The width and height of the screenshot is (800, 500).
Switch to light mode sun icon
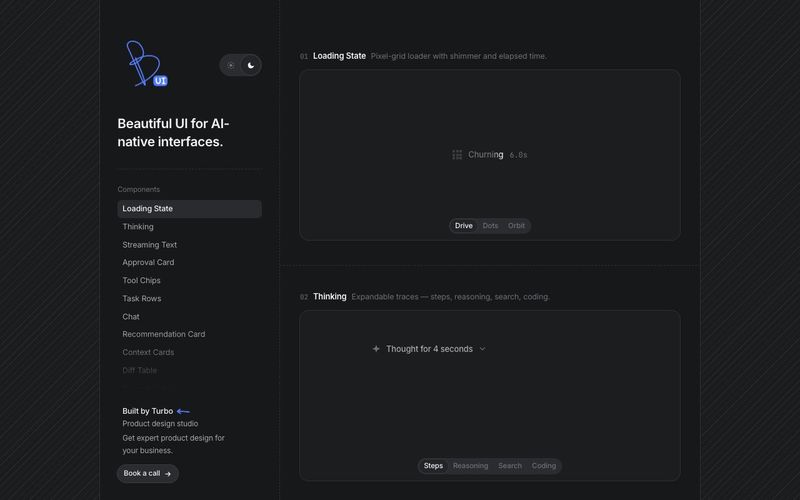(231, 65)
